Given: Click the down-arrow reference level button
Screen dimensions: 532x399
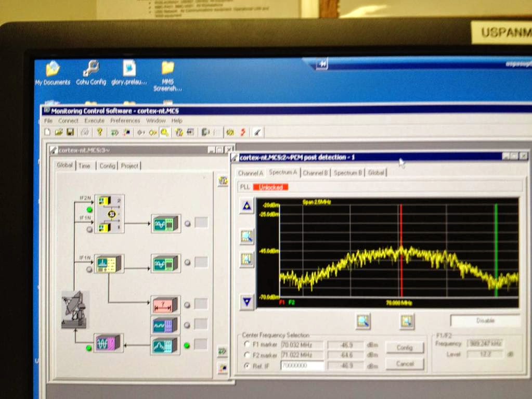Looking at the screenshot, I should 246,302.
